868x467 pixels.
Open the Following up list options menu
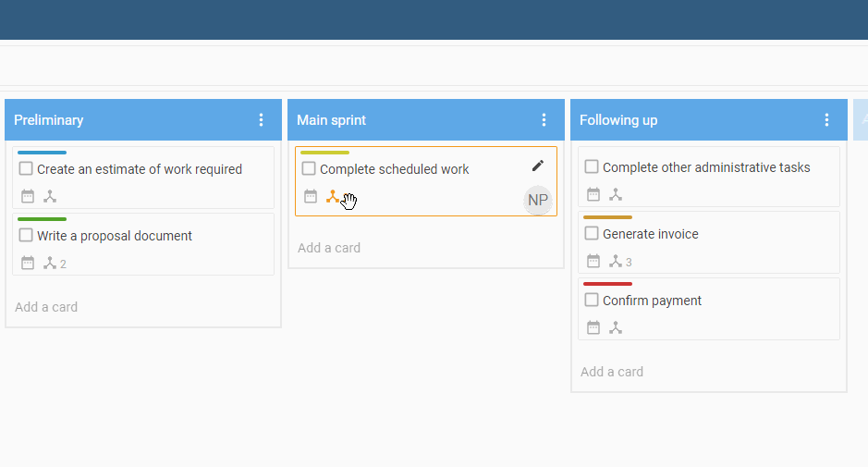point(827,119)
